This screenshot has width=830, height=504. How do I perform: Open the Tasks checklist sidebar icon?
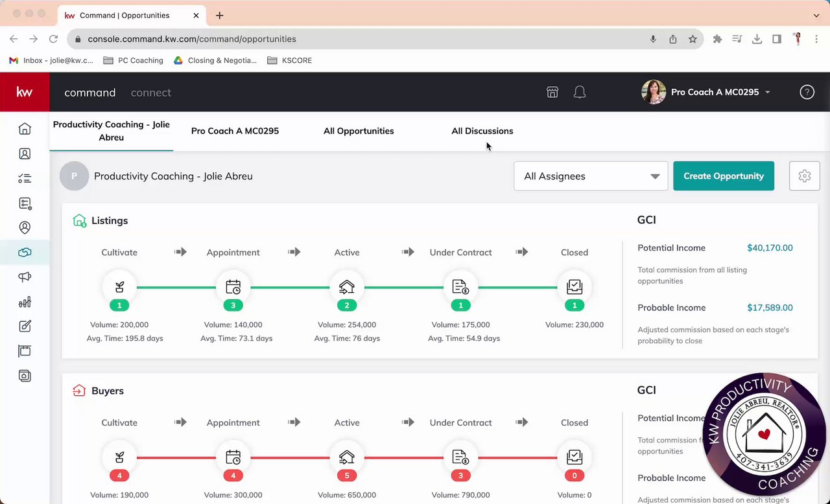click(25, 178)
